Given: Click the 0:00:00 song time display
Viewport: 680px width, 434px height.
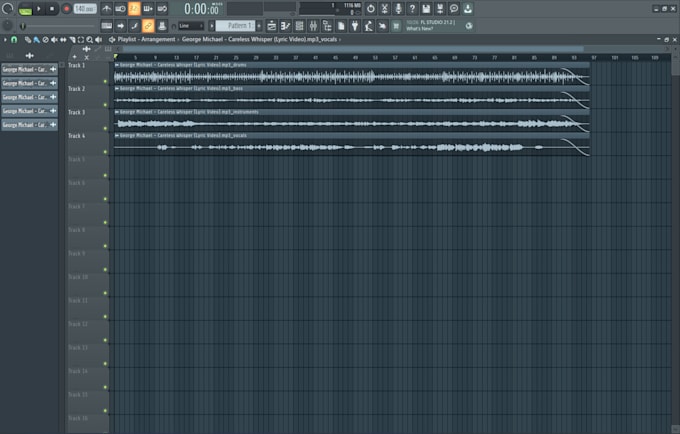Looking at the screenshot, I should (x=202, y=9).
